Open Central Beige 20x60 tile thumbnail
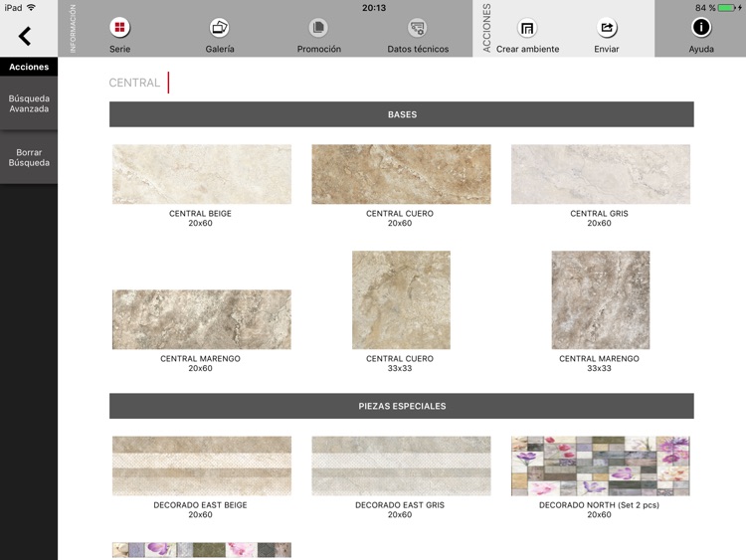This screenshot has width=746, height=560. click(202, 174)
